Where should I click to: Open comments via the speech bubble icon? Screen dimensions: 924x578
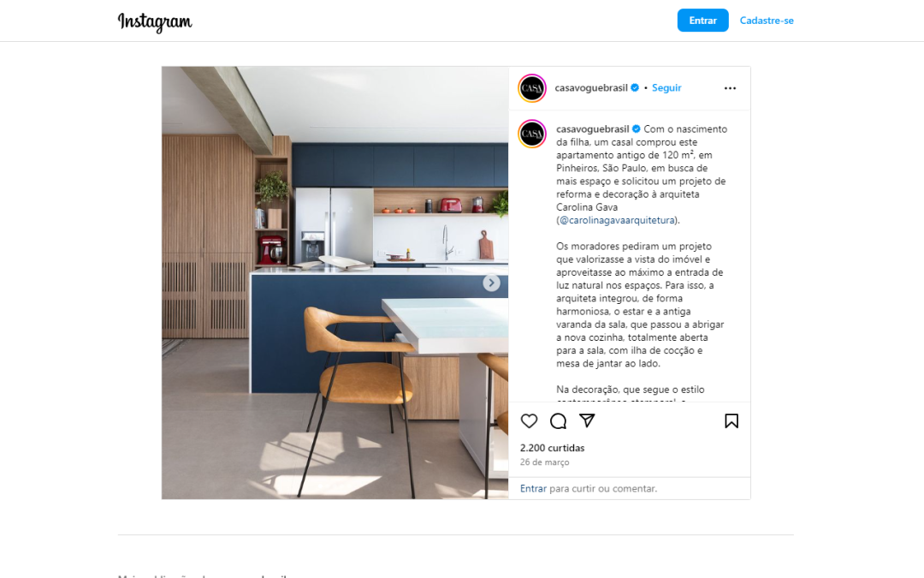pos(558,420)
